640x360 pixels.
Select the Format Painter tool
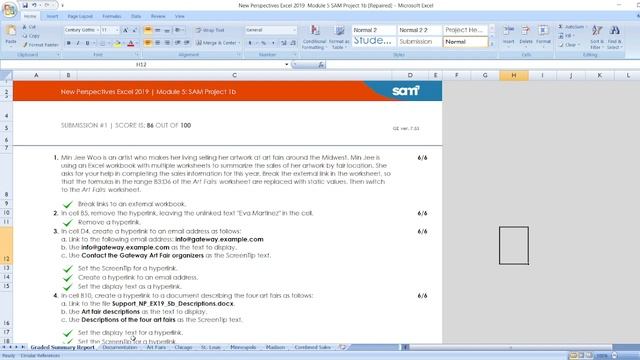tap(41, 45)
